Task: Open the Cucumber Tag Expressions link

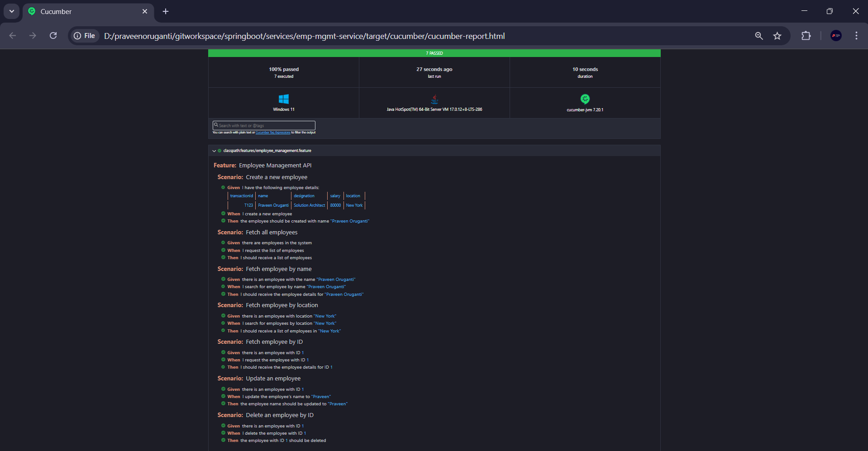Action: [273, 133]
